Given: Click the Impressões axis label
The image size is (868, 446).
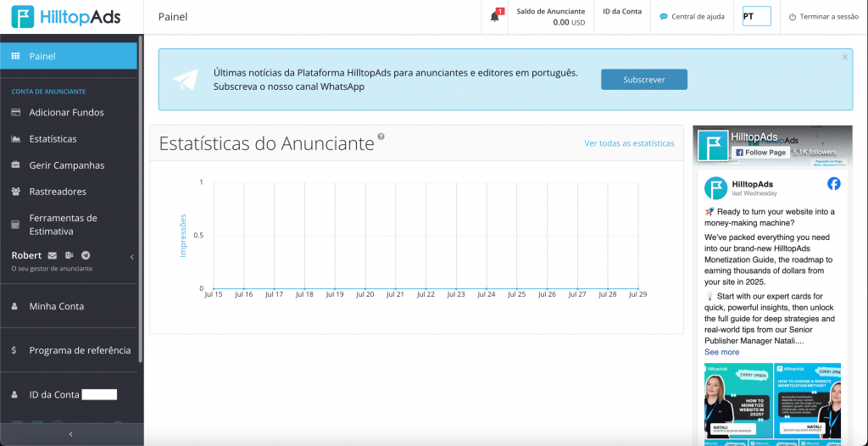Looking at the screenshot, I should [183, 235].
